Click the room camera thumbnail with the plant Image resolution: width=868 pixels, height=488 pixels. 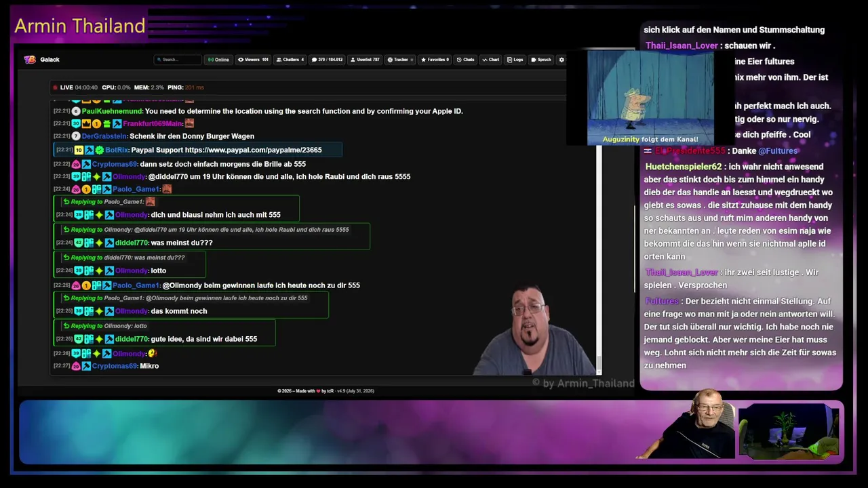pyautogui.click(x=789, y=432)
